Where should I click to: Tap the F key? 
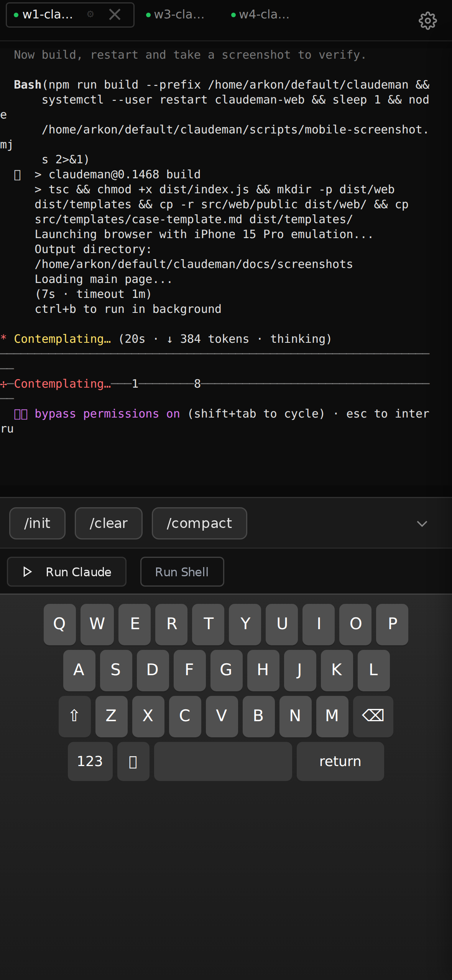click(x=189, y=670)
